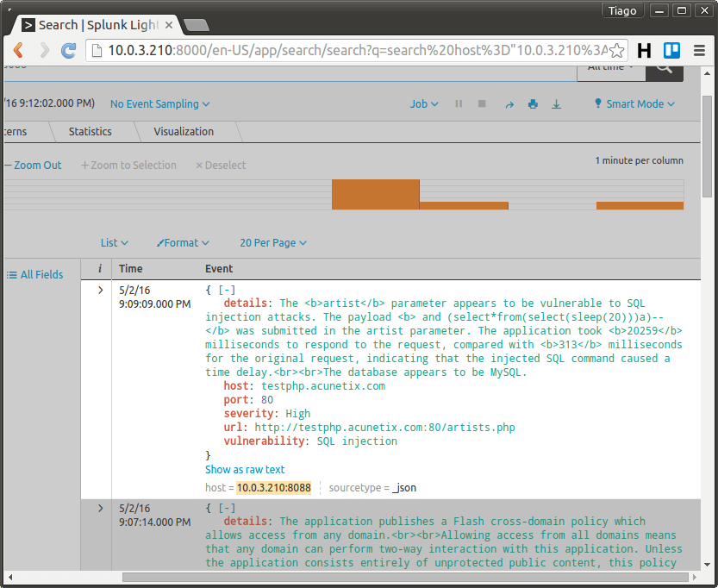Open the No Event Sampling dropdown
This screenshot has height=588, width=718.
[159, 104]
